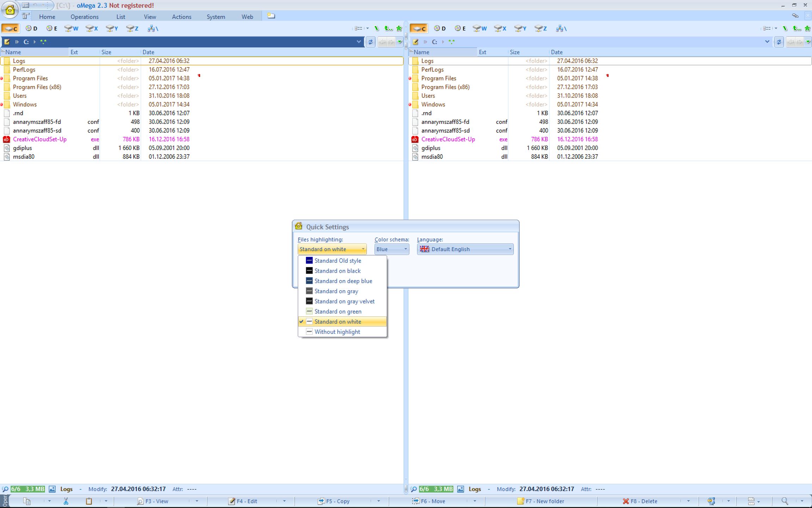Screen dimensions: 812x508
Task: Open the Language Default English dropdown
Action: (465, 249)
